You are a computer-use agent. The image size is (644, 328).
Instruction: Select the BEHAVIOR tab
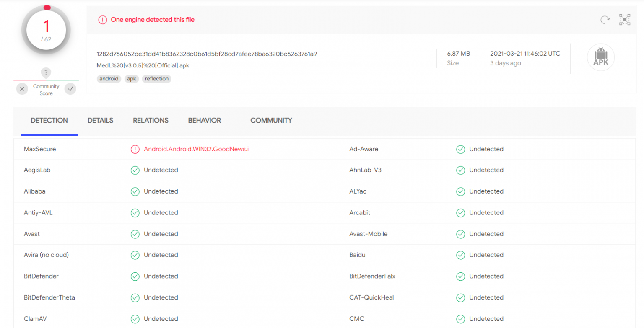[204, 121]
